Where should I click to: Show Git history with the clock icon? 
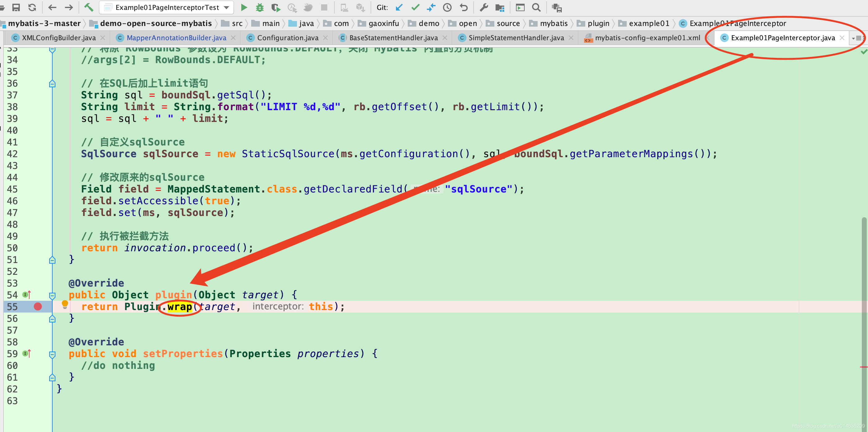pyautogui.click(x=447, y=7)
